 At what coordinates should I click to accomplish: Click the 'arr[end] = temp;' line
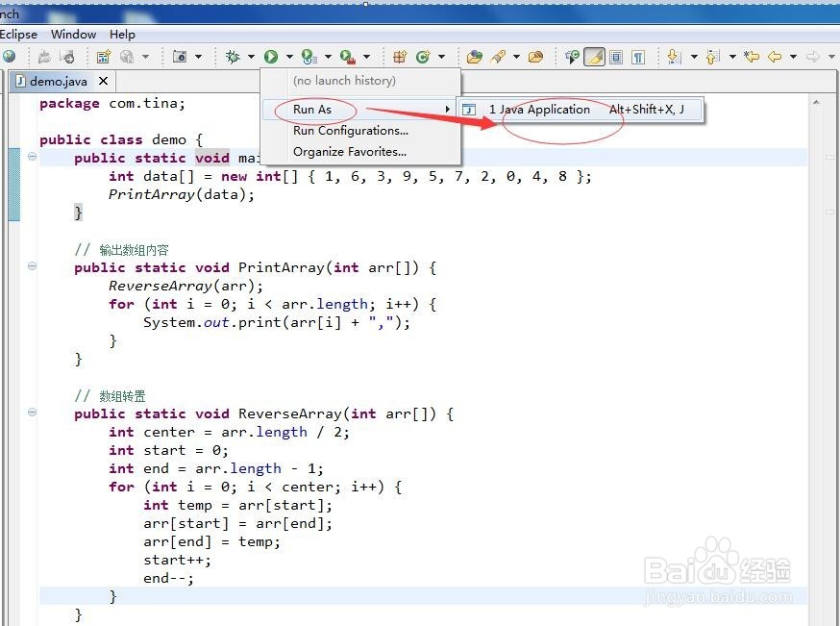point(212,541)
